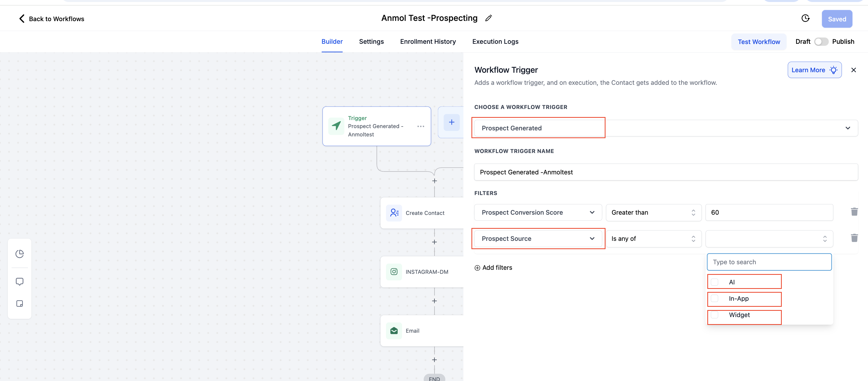Click the Test Workflow button
This screenshot has height=381, width=868.
(758, 42)
